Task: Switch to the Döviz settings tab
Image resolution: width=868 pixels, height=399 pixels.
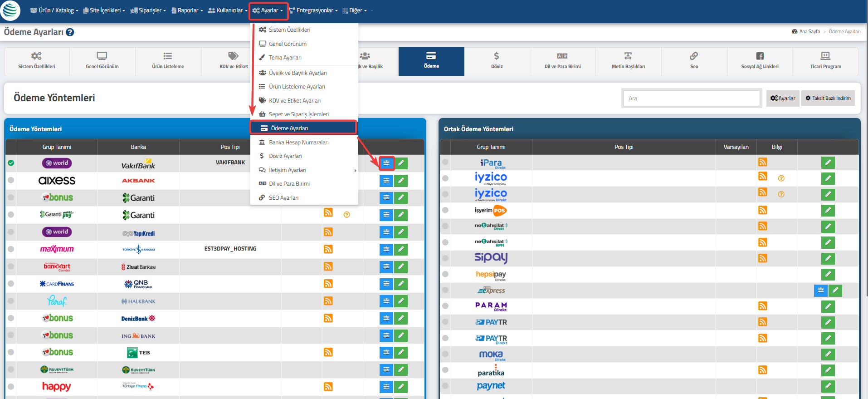Action: 497,61
